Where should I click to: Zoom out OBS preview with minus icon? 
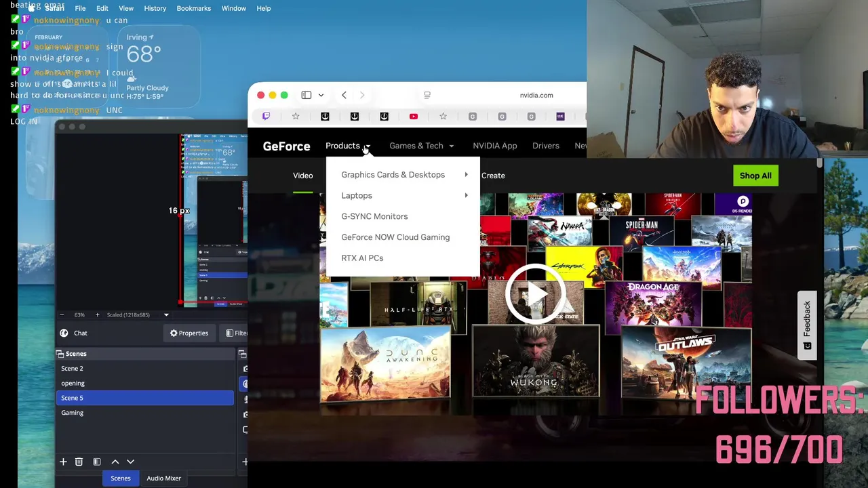[x=62, y=314]
